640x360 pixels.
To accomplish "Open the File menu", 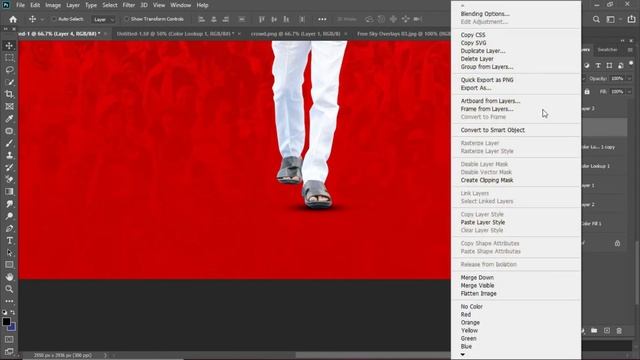I will pos(20,5).
